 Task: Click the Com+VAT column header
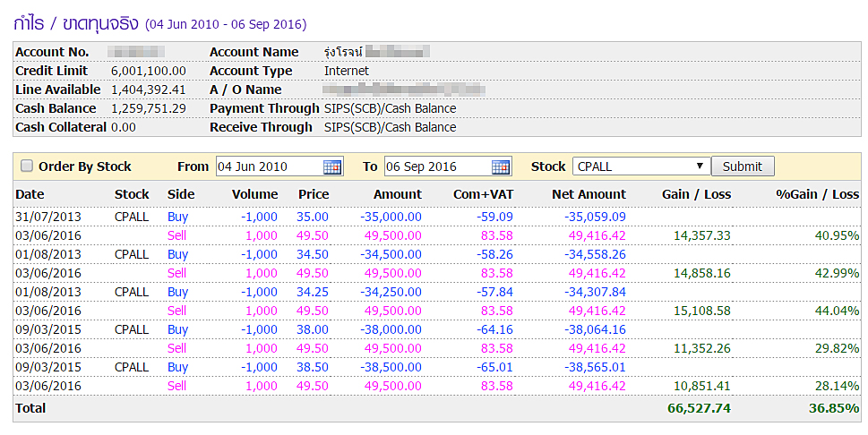pos(483,194)
